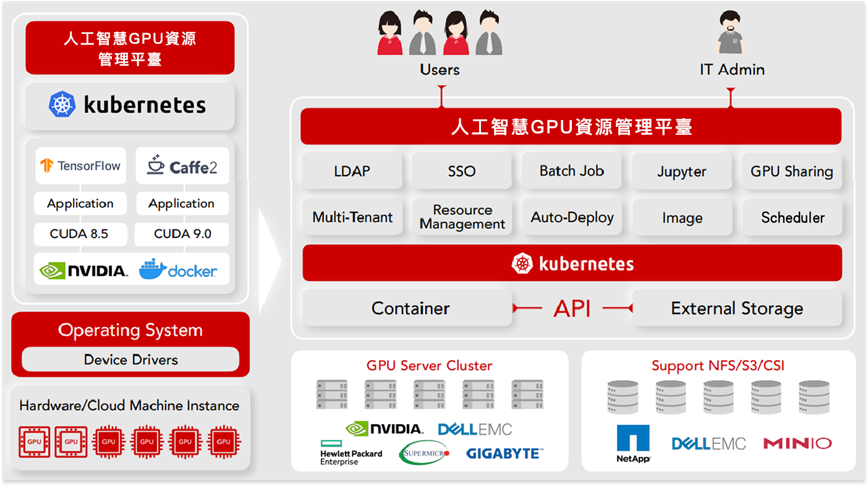Open the LDAP feature box
This screenshot has width=868, height=486.
click(x=352, y=171)
